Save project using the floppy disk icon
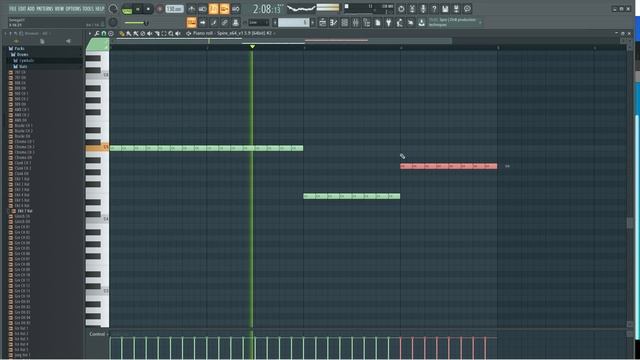The height and width of the screenshot is (360, 640). (445, 9)
